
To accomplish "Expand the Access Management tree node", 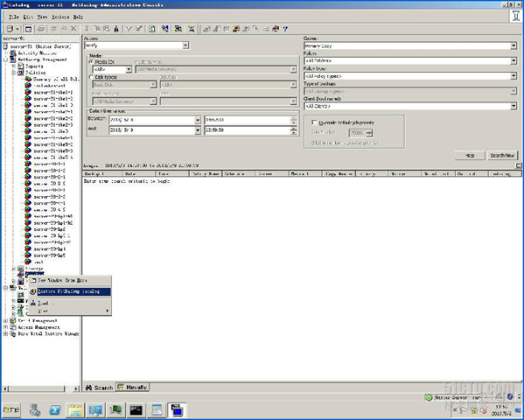I will click(5, 327).
